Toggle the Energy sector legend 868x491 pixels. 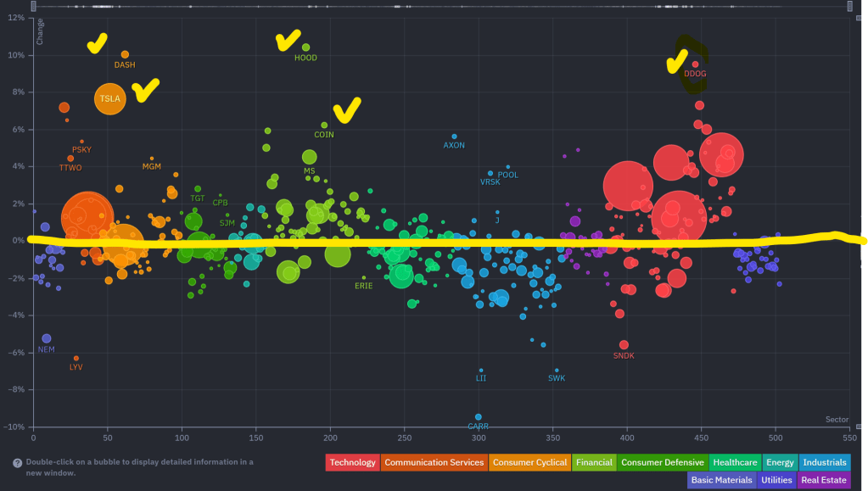tap(779, 462)
